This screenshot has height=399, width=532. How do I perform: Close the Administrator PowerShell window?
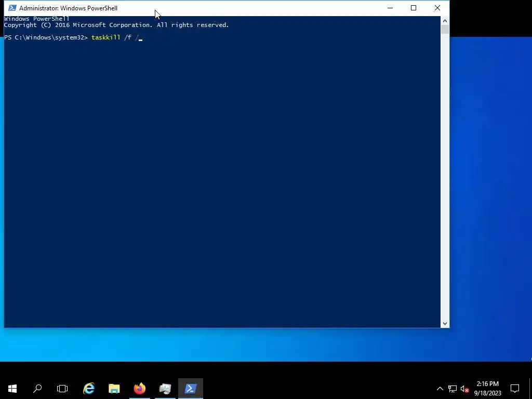[437, 8]
